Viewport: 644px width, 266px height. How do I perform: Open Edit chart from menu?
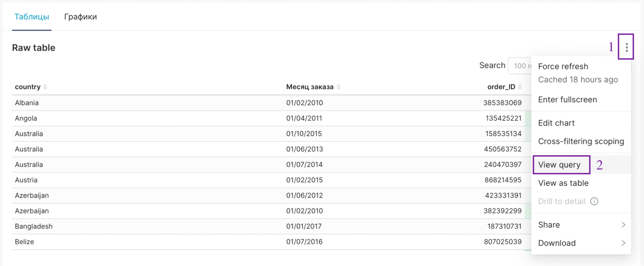(x=556, y=123)
